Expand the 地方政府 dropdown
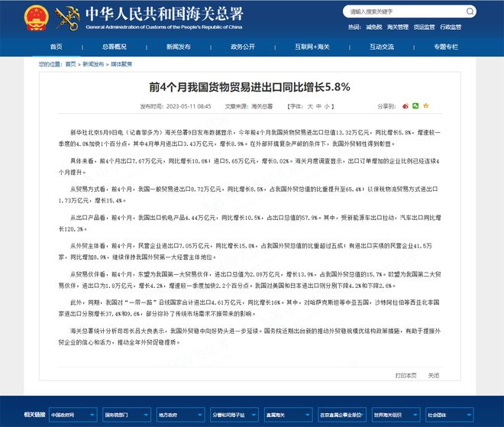This screenshot has width=504, height=427. pyautogui.click(x=181, y=415)
